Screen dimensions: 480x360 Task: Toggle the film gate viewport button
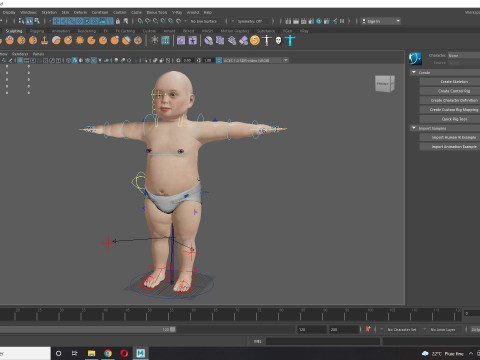[26, 60]
